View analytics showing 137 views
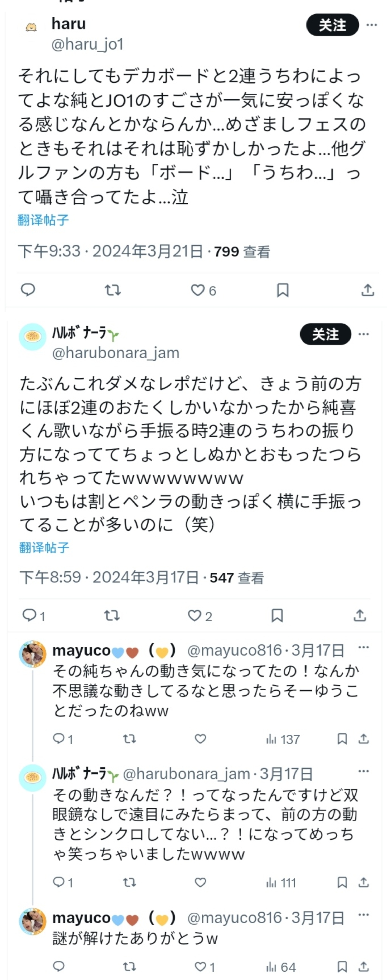The image size is (387, 980). [283, 739]
